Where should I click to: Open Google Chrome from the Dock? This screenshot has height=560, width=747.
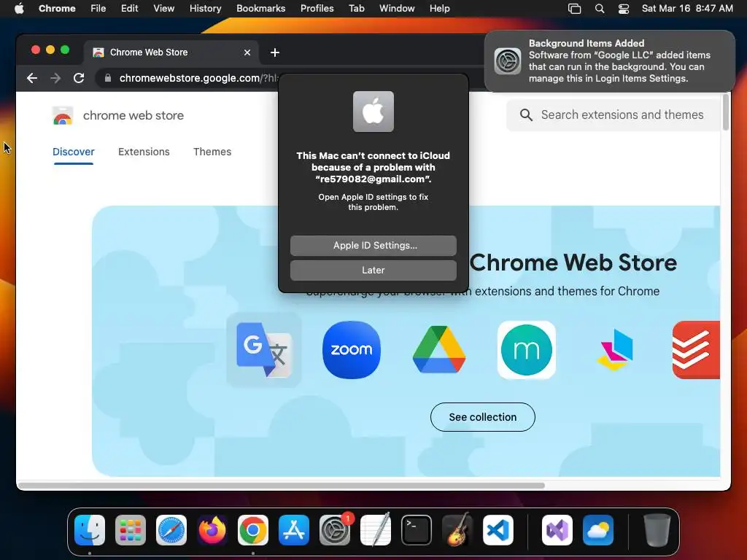(253, 530)
